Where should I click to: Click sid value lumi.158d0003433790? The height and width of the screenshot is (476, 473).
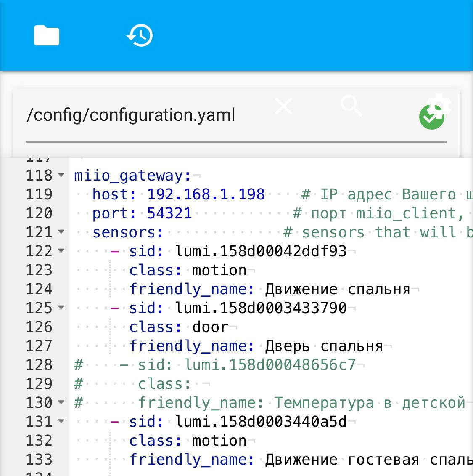tap(261, 308)
